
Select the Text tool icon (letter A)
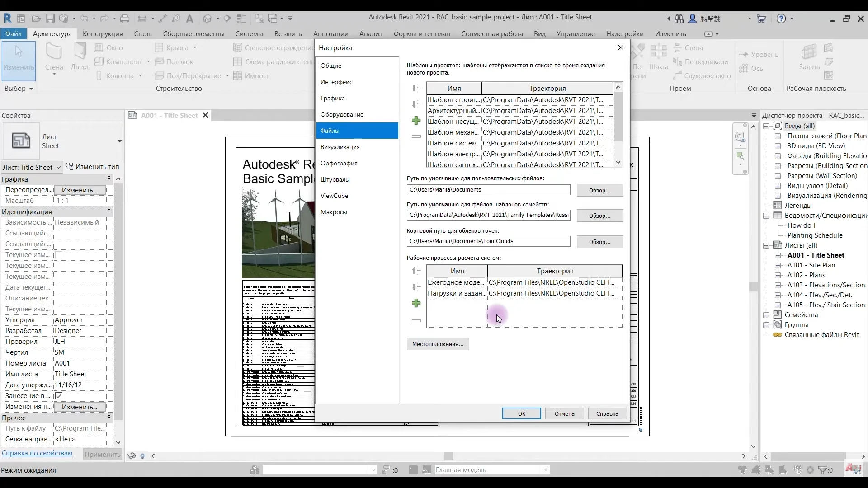point(189,19)
